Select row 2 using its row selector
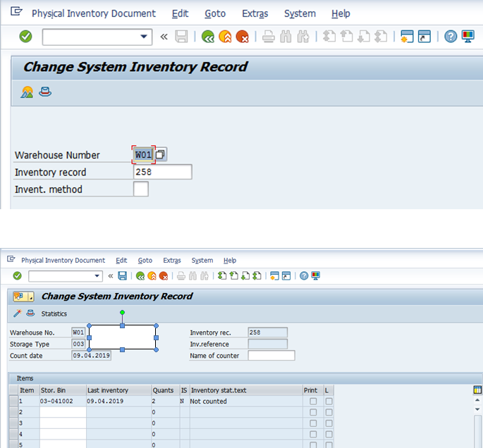 (x=13, y=412)
